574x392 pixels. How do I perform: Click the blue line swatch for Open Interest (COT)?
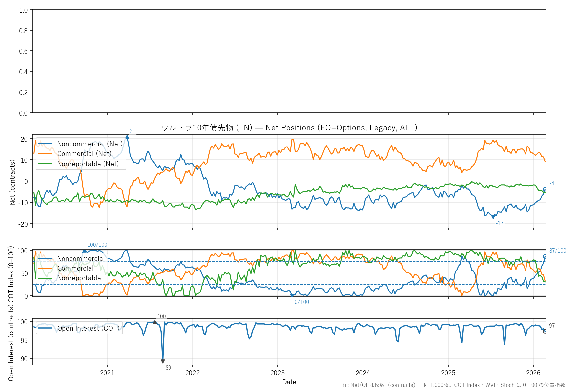coord(45,328)
